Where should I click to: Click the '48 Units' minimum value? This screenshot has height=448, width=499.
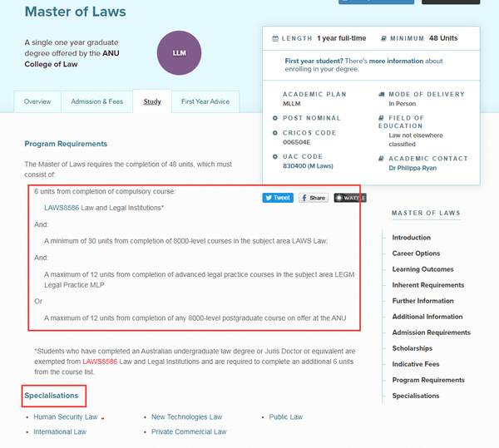coord(443,38)
